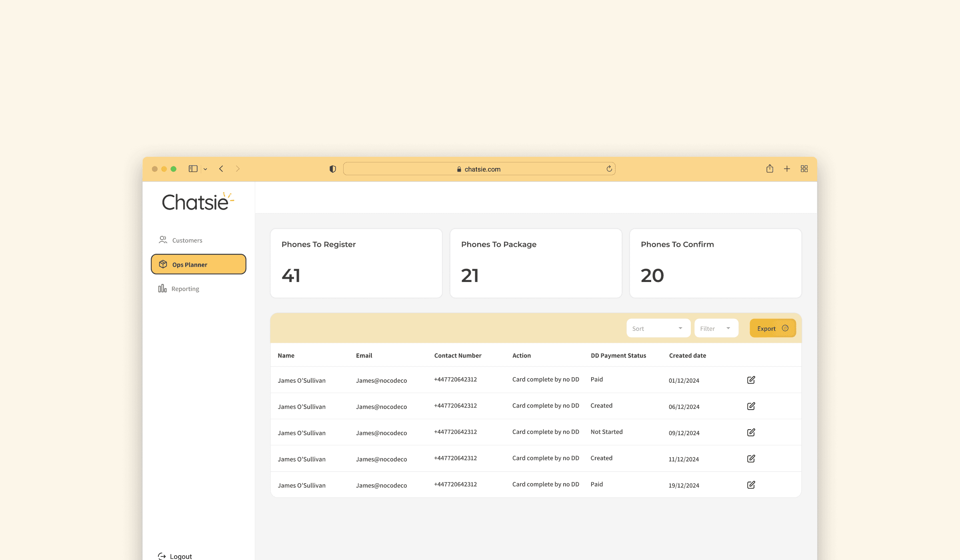960x560 pixels.
Task: Select Reporting in the sidebar
Action: pyautogui.click(x=185, y=289)
